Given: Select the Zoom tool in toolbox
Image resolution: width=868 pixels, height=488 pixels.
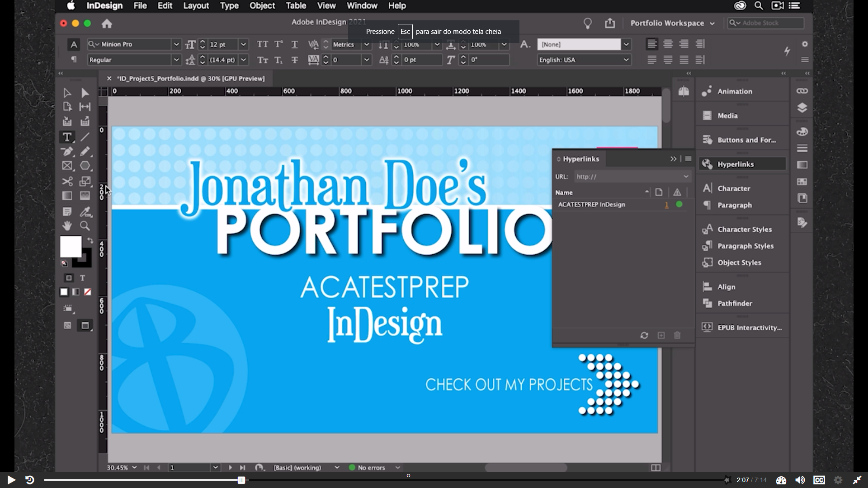Looking at the screenshot, I should pyautogui.click(x=85, y=225).
